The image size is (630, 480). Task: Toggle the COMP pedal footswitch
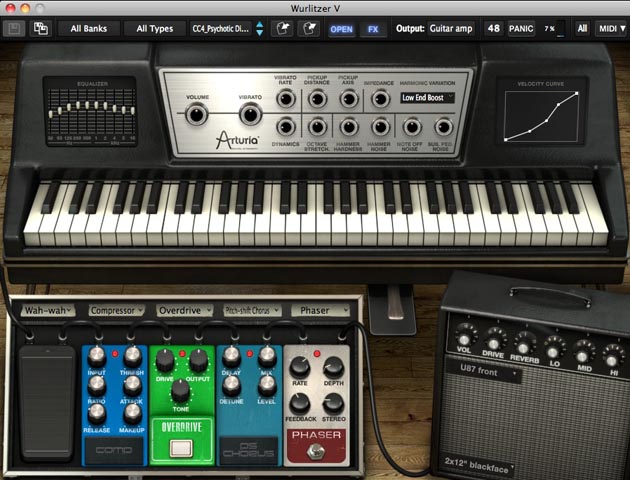pos(114,450)
